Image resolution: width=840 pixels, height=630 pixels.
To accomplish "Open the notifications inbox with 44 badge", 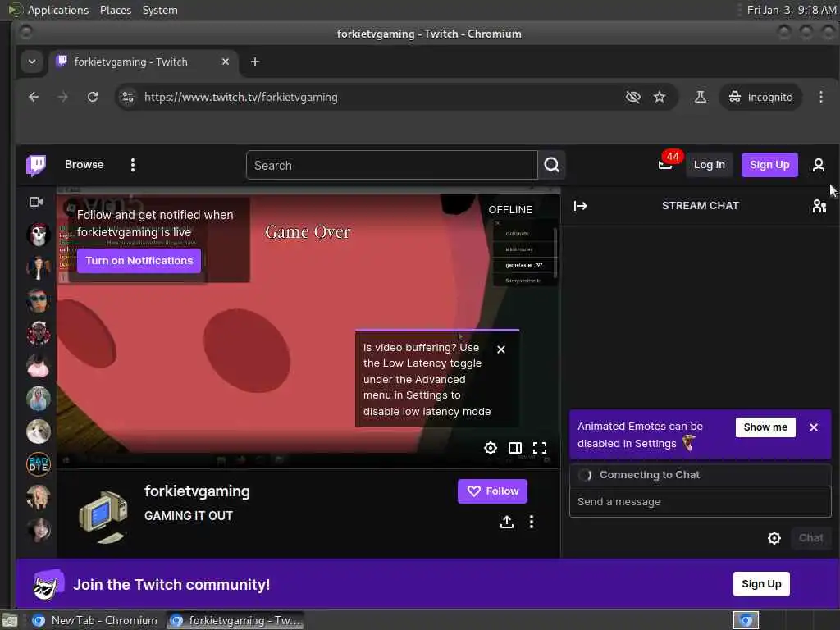I will coord(665,164).
